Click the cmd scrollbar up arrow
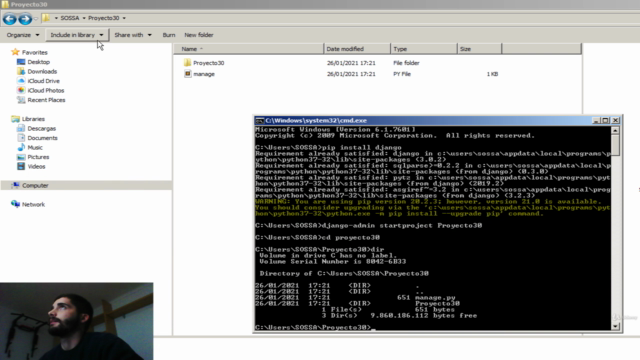Viewport: 640px width, 360px height. [615, 130]
